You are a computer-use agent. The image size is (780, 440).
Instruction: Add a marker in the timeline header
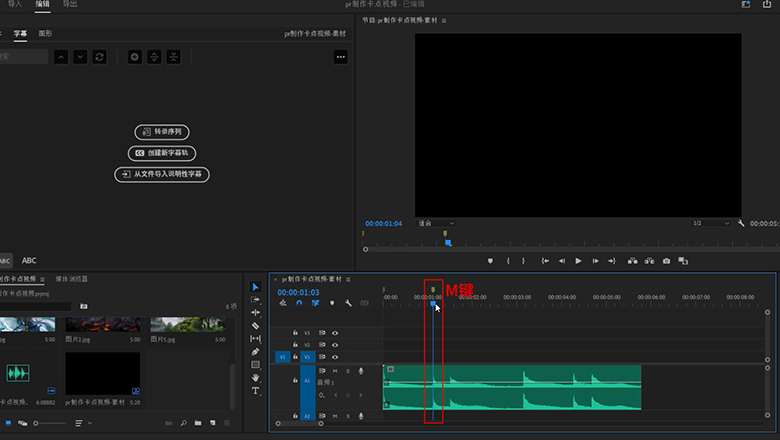[332, 303]
